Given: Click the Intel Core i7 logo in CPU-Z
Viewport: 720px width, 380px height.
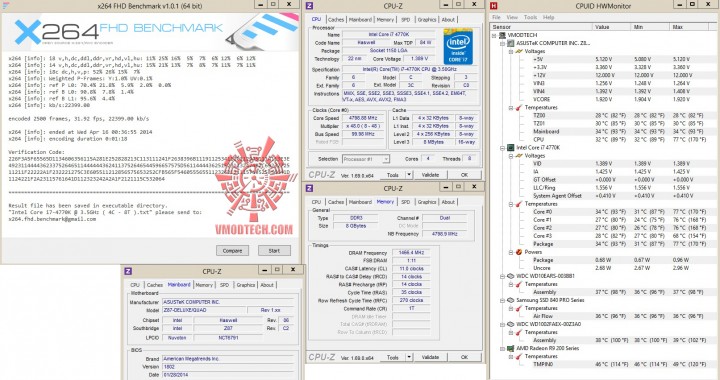Looking at the screenshot, I should tap(458, 46).
